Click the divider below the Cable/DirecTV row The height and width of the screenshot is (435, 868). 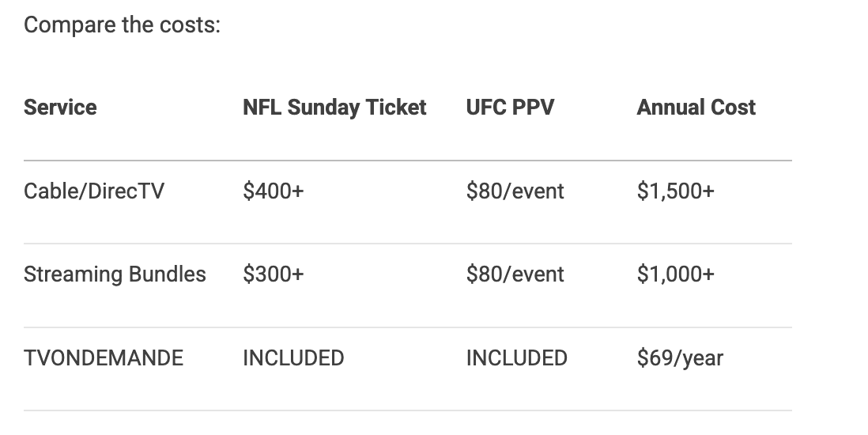tap(407, 244)
